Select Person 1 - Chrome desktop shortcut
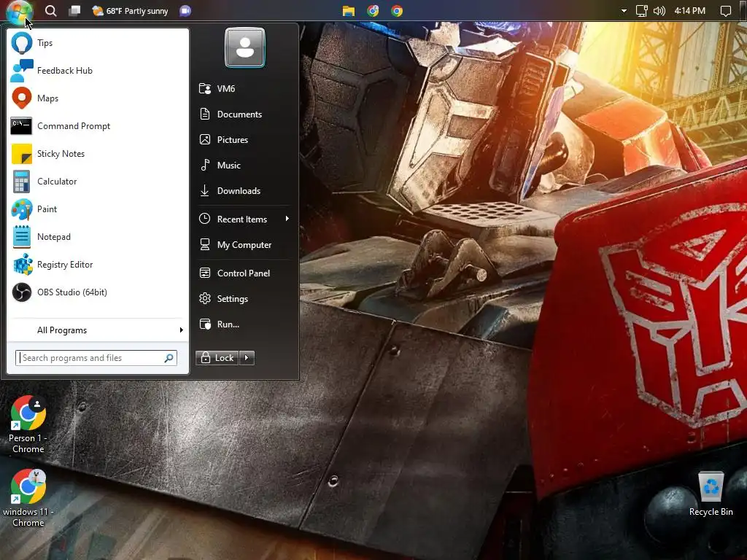The height and width of the screenshot is (560, 747). pyautogui.click(x=28, y=425)
